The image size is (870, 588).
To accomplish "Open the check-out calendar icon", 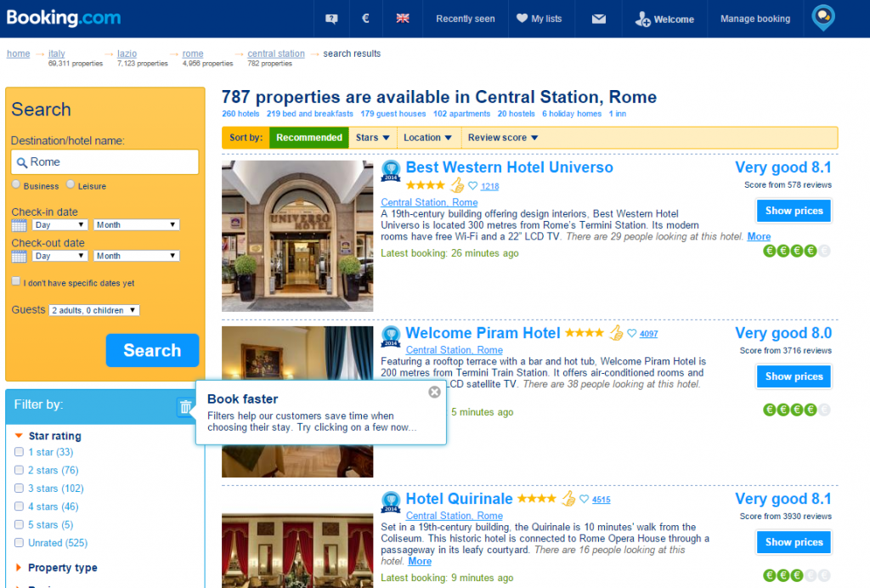I will 19,257.
